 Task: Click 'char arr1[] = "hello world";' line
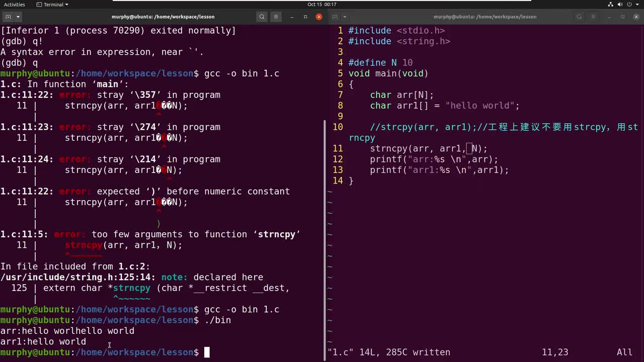pyautogui.click(x=445, y=106)
